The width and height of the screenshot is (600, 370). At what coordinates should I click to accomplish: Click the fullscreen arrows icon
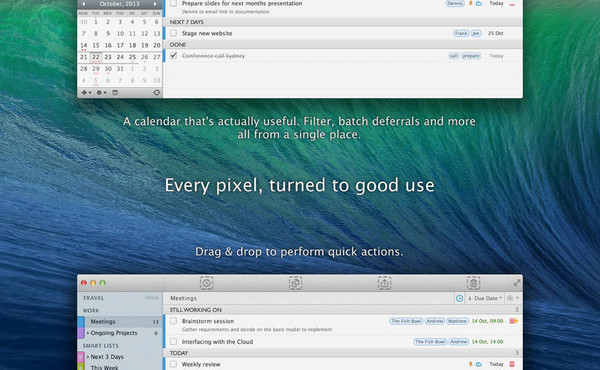point(517,283)
